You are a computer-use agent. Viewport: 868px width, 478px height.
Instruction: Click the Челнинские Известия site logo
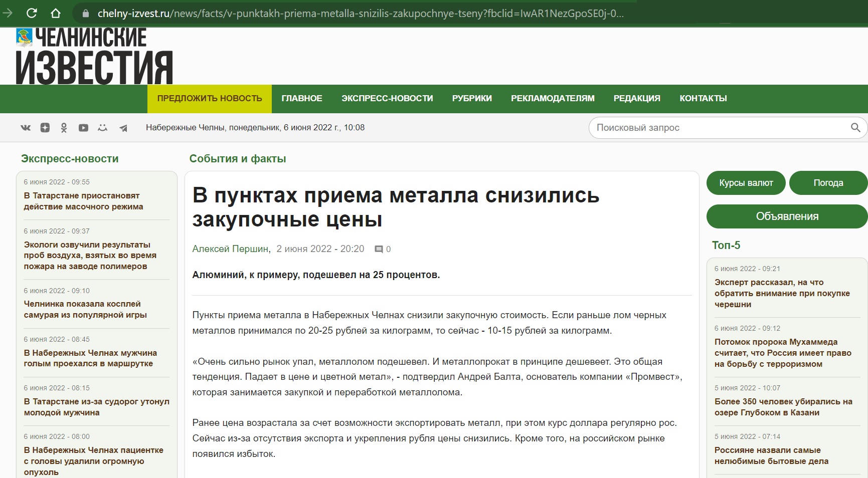[x=94, y=56]
